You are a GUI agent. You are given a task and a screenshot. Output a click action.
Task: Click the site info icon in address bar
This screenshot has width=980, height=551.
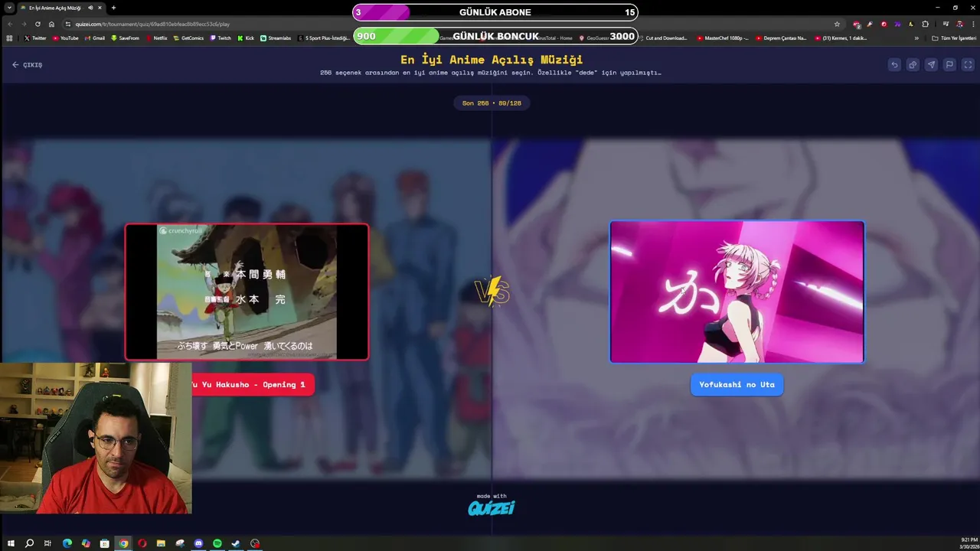click(68, 24)
